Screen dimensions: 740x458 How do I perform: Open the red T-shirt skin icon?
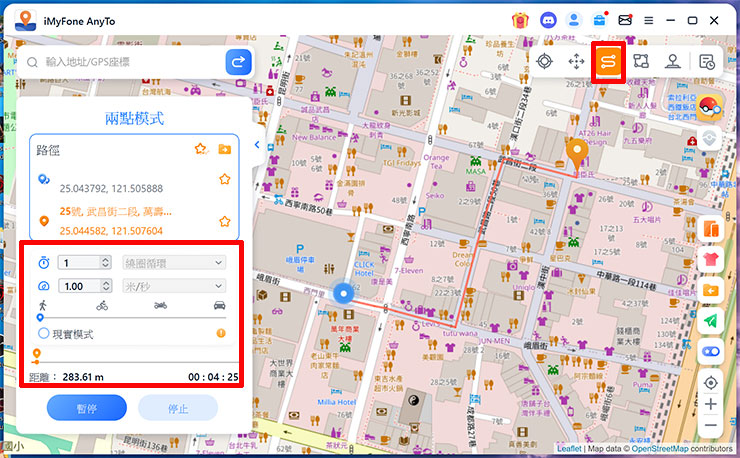tap(711, 259)
